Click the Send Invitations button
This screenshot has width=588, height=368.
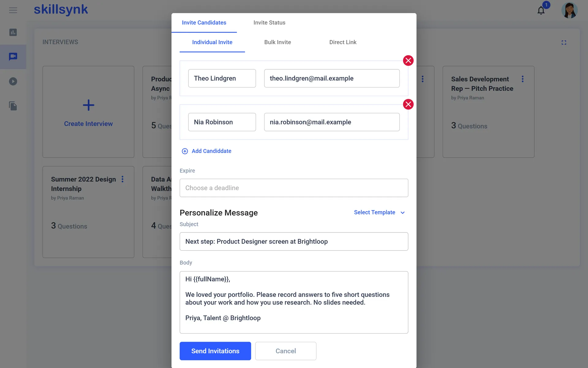click(x=215, y=351)
